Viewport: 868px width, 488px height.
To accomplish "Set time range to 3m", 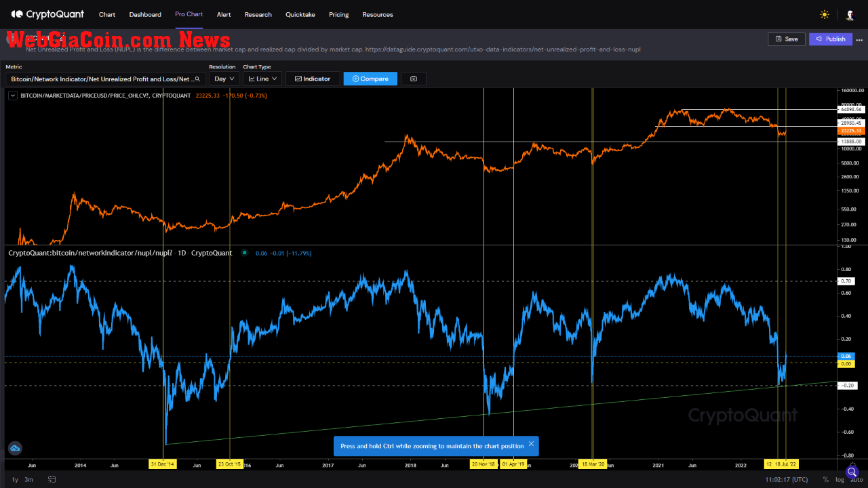I will pyautogui.click(x=29, y=479).
